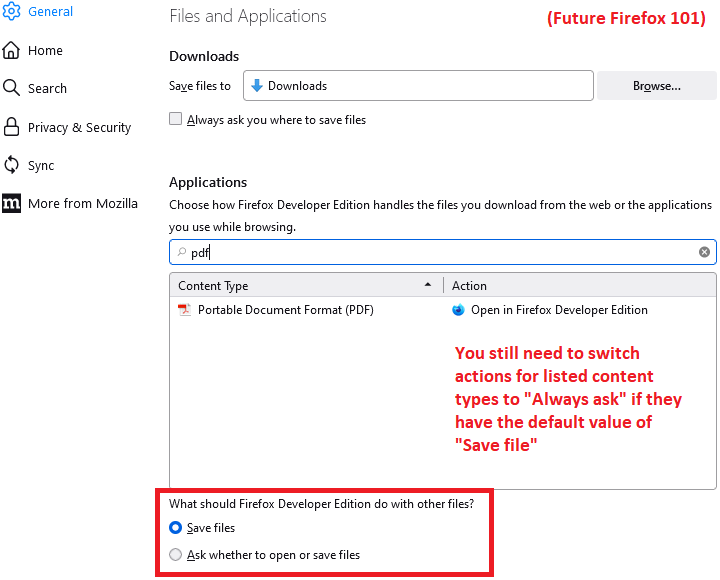This screenshot has width=720, height=580.
Task: Open action dropdown for Portable Document Format
Action: 580,310
